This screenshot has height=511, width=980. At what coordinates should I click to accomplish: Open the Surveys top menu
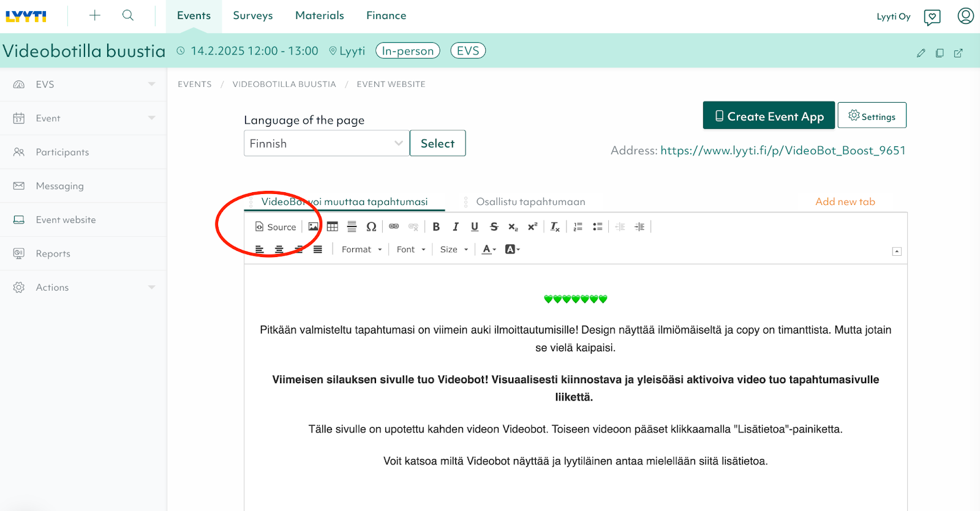pos(253,16)
